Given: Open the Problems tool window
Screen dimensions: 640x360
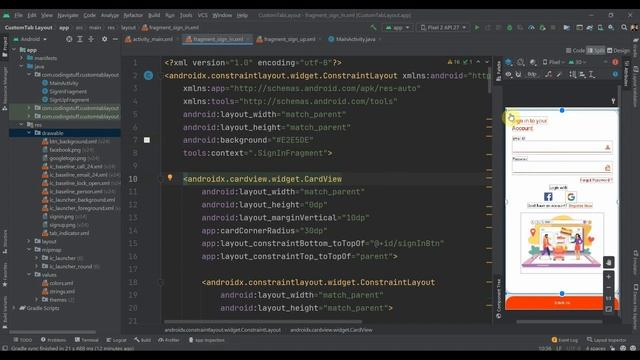Looking at the screenshot, I should pos(53,340).
